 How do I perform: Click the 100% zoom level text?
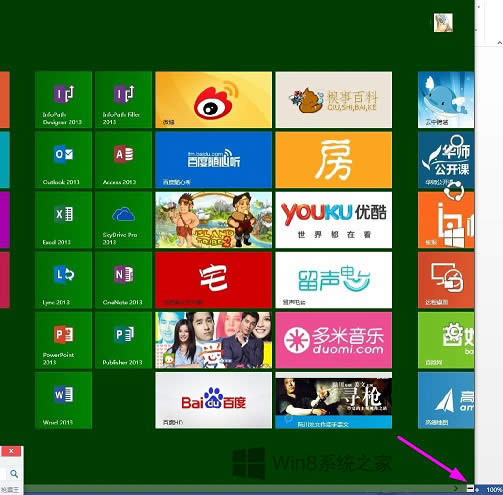494,489
